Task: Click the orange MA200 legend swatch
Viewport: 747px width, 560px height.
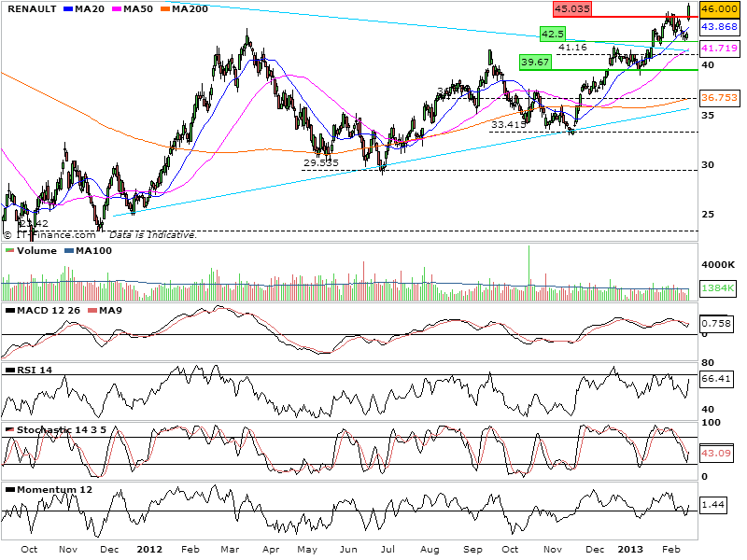Action: coord(166,9)
